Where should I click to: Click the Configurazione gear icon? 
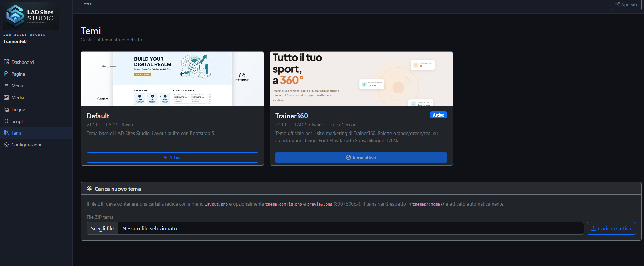coord(6,145)
